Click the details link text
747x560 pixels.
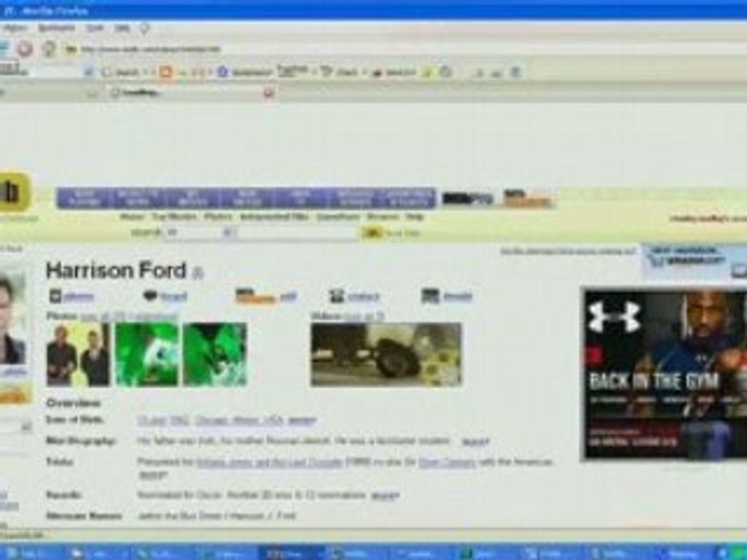point(458,296)
